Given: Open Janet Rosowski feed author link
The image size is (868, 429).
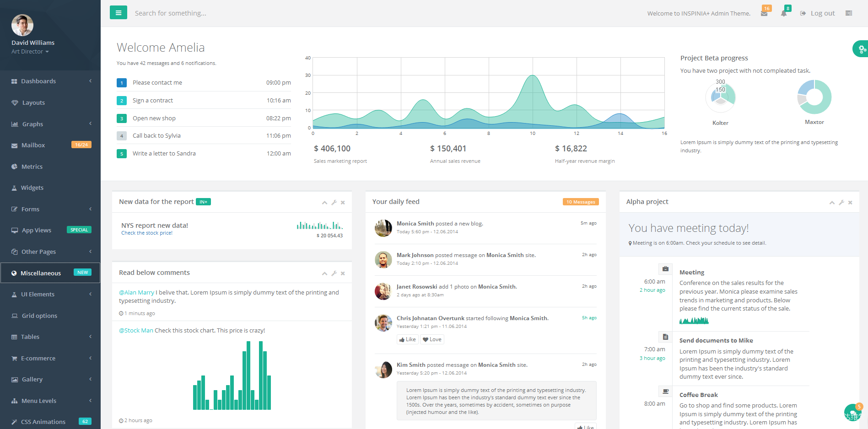Looking at the screenshot, I should pyautogui.click(x=417, y=287).
